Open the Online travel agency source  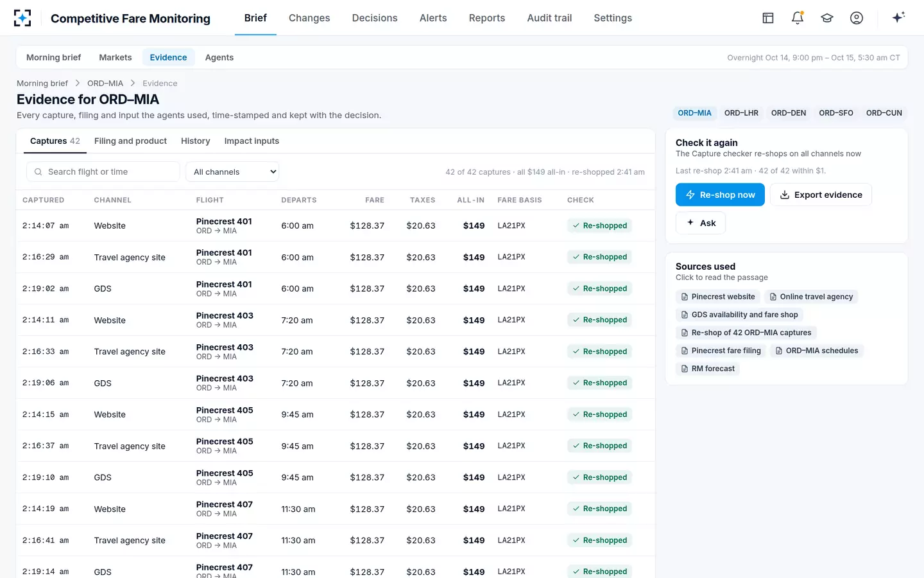click(811, 297)
